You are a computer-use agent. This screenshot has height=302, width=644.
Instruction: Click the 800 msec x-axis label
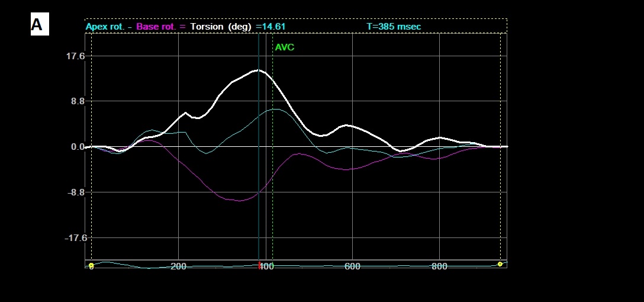tap(439, 266)
